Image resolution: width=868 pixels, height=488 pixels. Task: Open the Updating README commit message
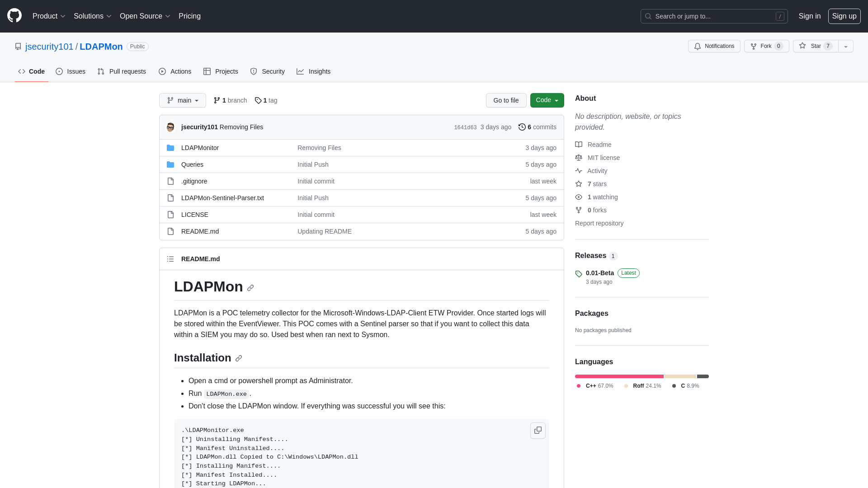coord(325,231)
